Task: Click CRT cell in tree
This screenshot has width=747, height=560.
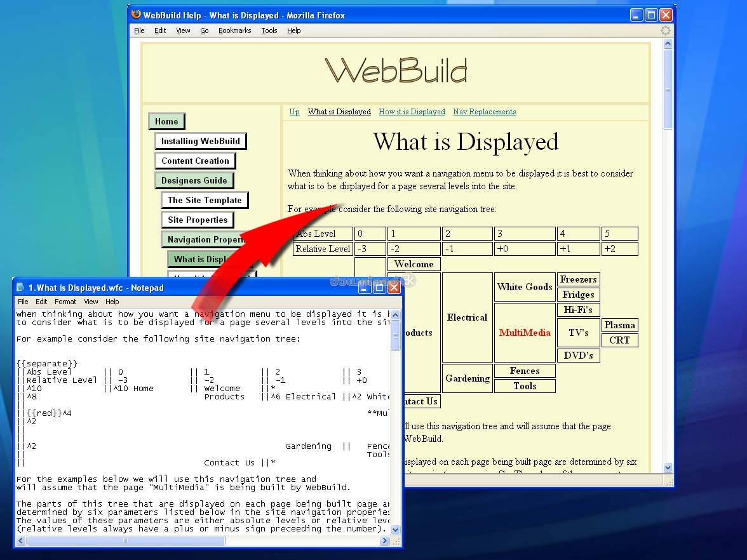Action: [x=620, y=340]
